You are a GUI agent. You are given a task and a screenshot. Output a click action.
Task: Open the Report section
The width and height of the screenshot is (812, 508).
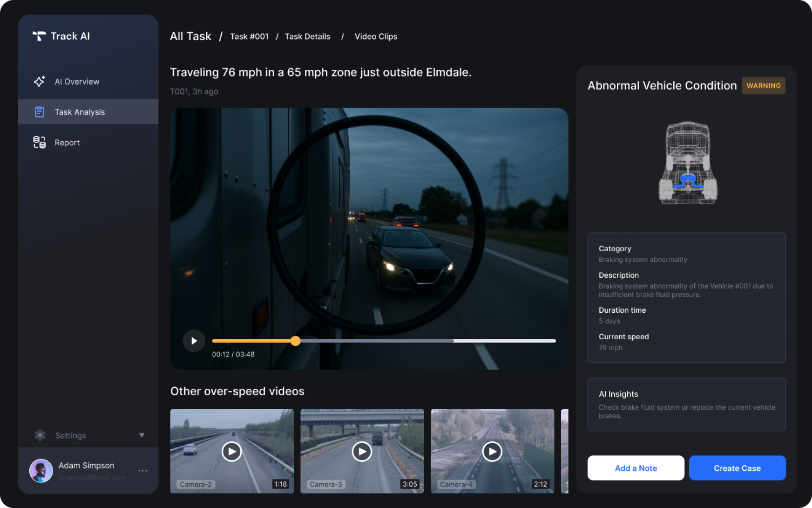(x=88, y=143)
